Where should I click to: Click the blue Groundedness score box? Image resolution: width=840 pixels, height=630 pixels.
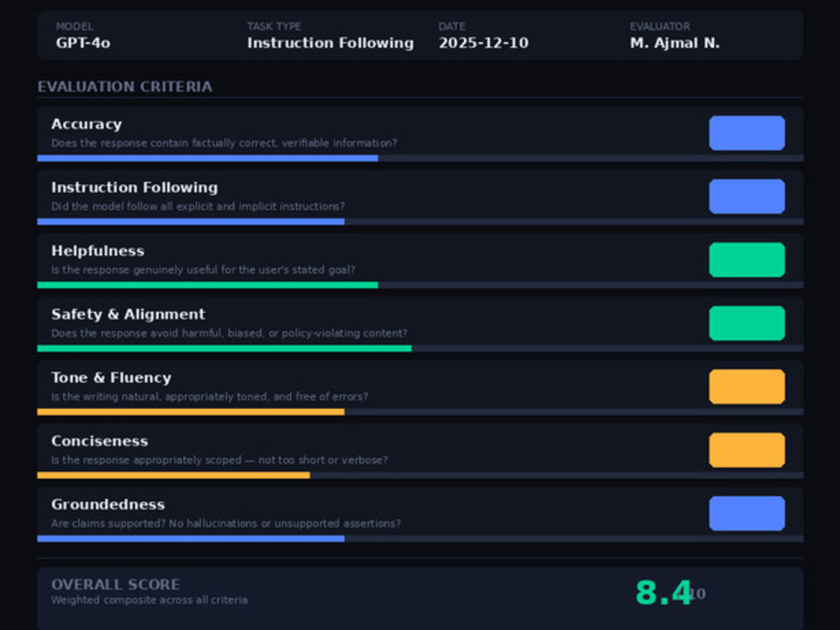click(747, 513)
